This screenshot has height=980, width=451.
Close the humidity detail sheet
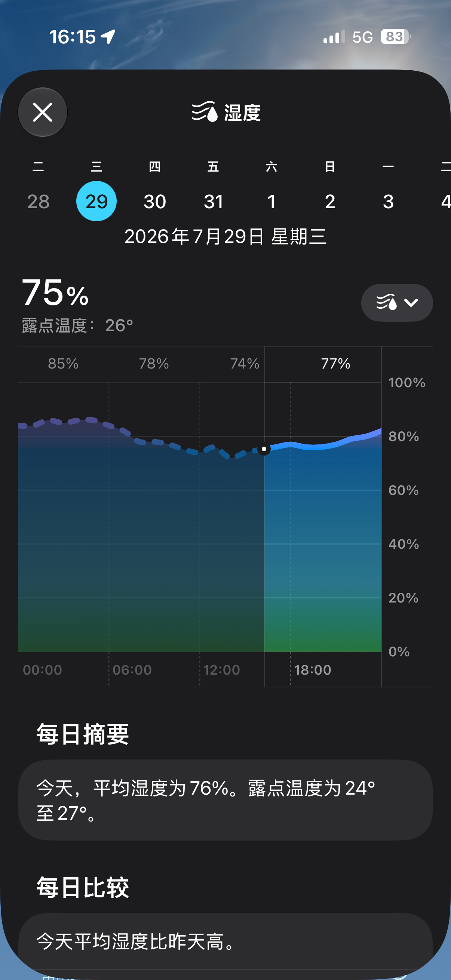point(43,112)
